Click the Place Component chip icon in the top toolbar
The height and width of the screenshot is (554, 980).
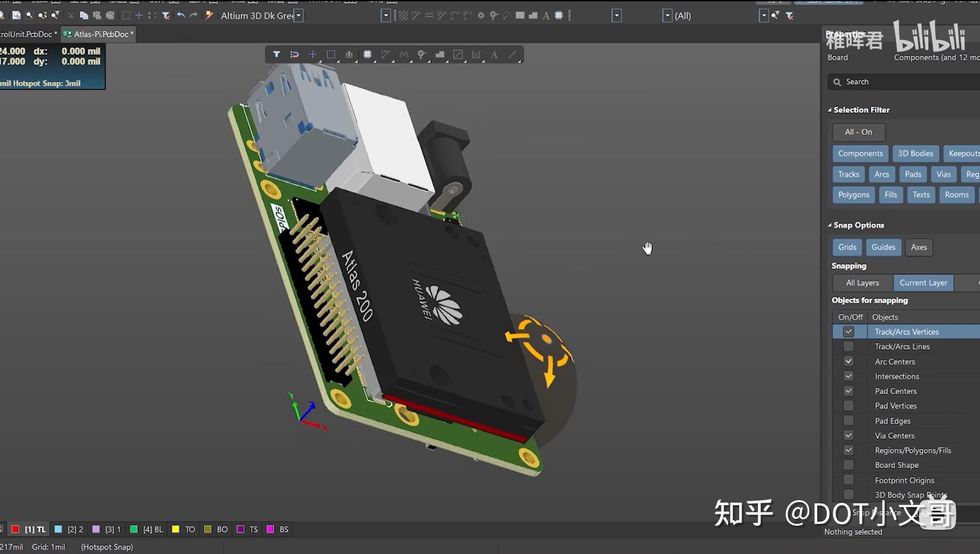tap(559, 16)
